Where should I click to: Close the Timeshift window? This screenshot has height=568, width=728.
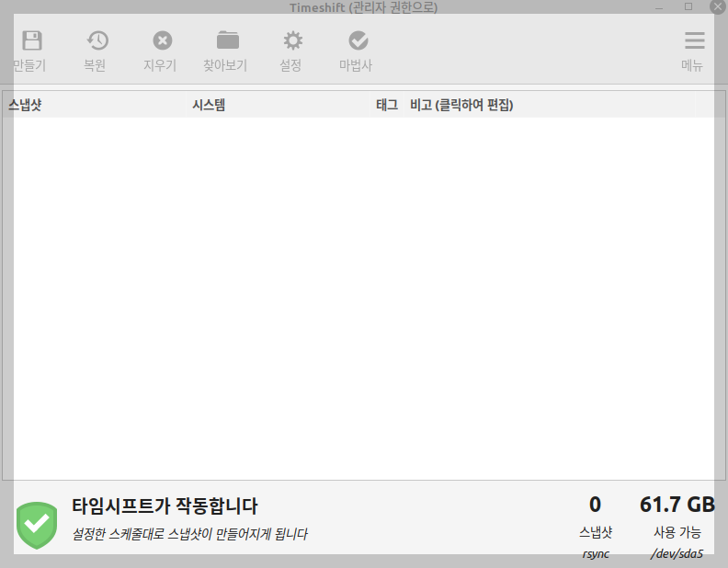718,6
